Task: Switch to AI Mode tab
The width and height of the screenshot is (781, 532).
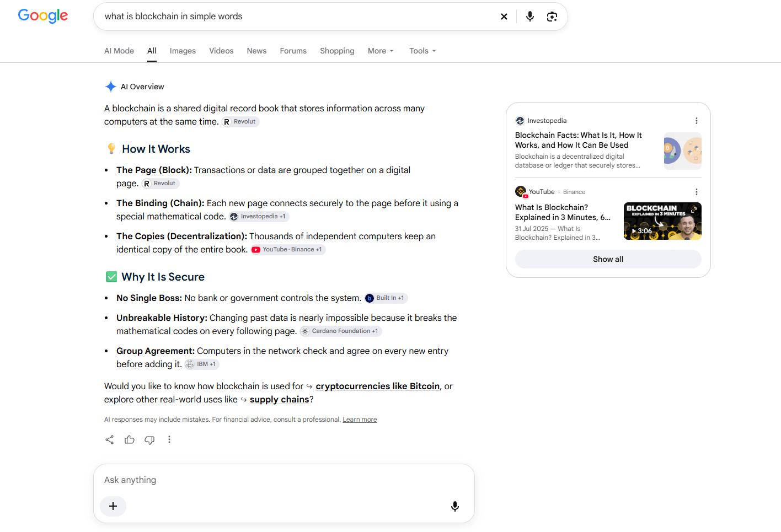Action: pyautogui.click(x=119, y=51)
